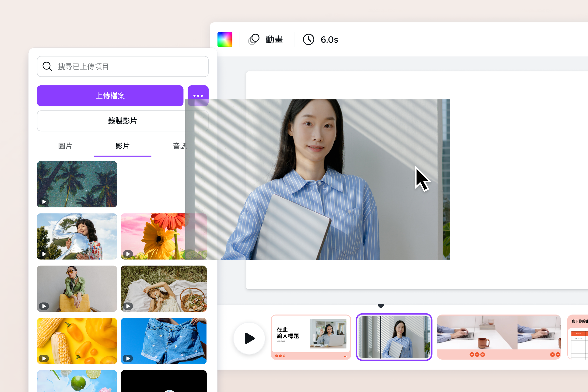Click the timeline play button
588x392 pixels.
click(249, 338)
